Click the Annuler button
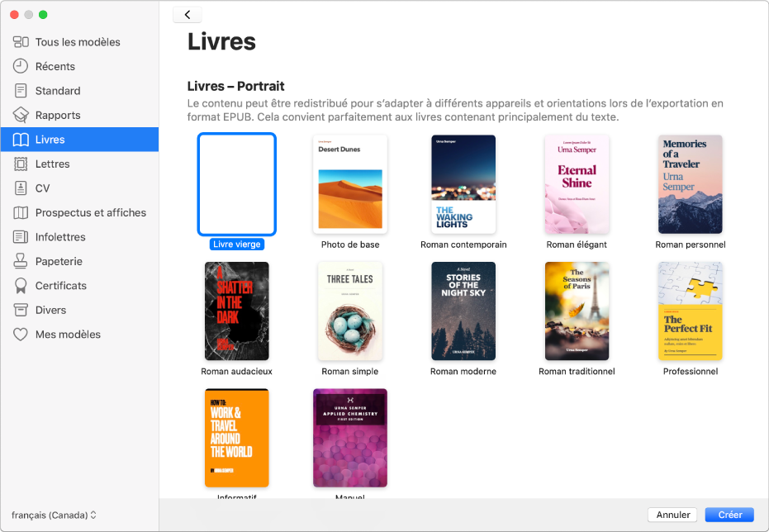Image resolution: width=769 pixels, height=532 pixels. [x=672, y=515]
